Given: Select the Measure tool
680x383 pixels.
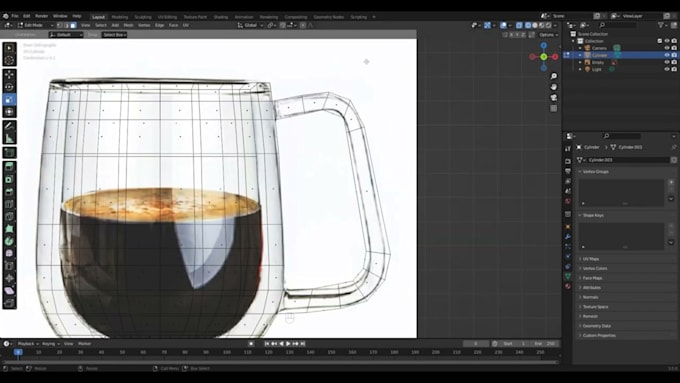Looking at the screenshot, I should coord(9,139).
